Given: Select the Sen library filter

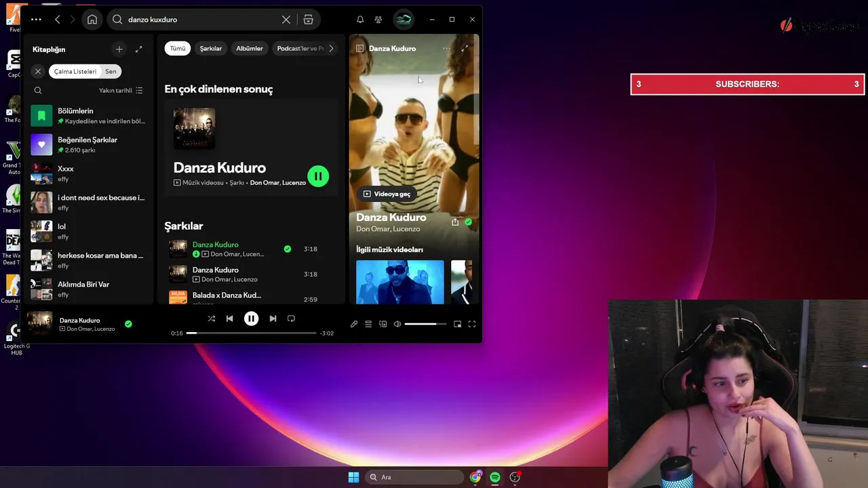Looking at the screenshot, I should tap(111, 71).
